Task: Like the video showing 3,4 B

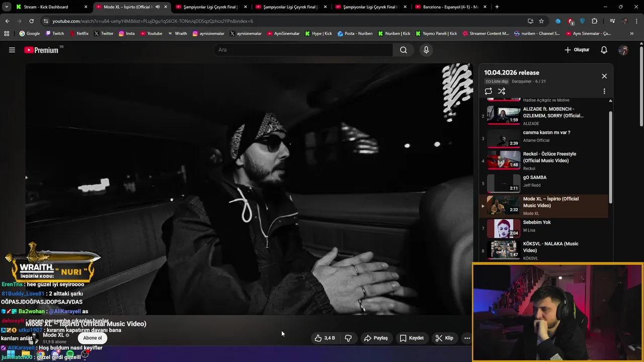Action: coord(325,338)
